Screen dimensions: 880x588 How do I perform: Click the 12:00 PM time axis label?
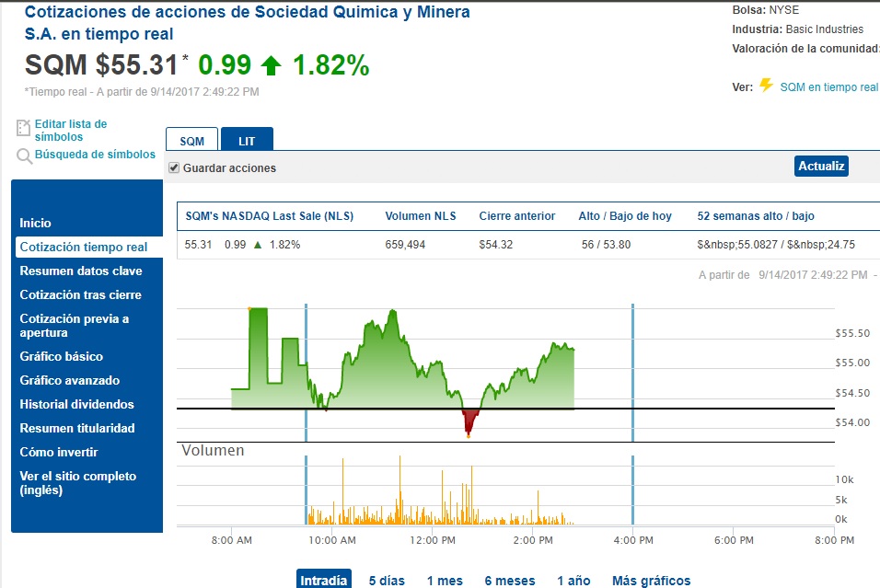click(x=432, y=540)
